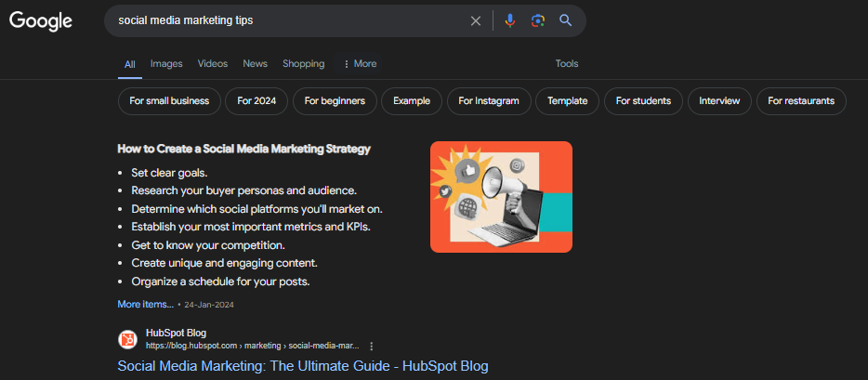Click 'Research your buyer personas and audience.'
This screenshot has width=868, height=380.
click(x=244, y=190)
